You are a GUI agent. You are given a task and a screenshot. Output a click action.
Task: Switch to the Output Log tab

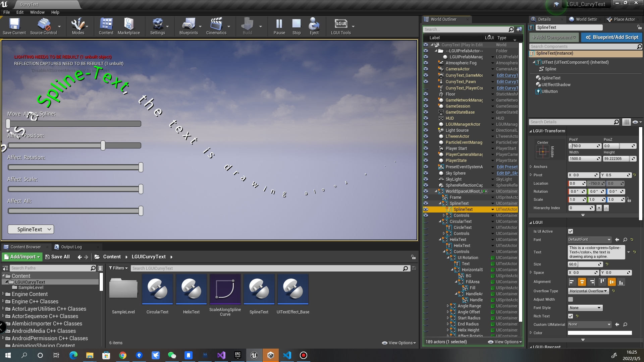click(x=71, y=247)
